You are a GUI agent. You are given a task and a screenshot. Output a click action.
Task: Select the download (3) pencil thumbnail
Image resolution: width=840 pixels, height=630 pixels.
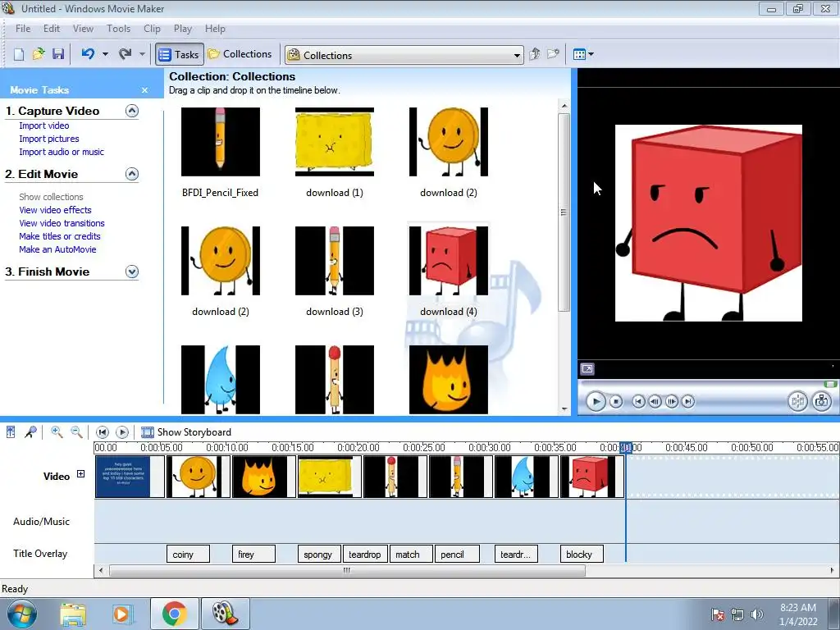[x=335, y=261]
